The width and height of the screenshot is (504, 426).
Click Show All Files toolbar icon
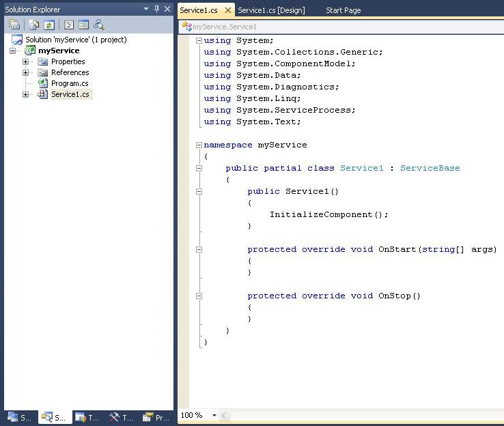33,25
